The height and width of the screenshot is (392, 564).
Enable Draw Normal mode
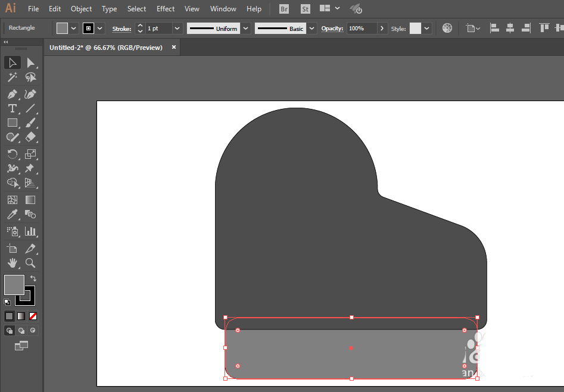point(10,331)
